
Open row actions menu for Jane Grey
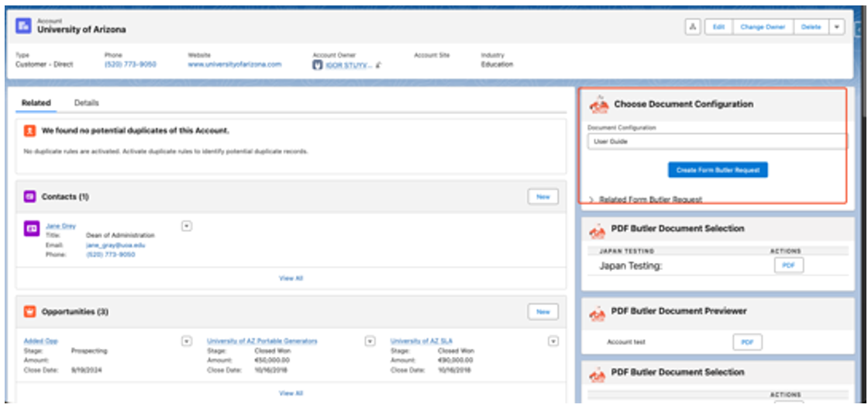[x=187, y=226]
